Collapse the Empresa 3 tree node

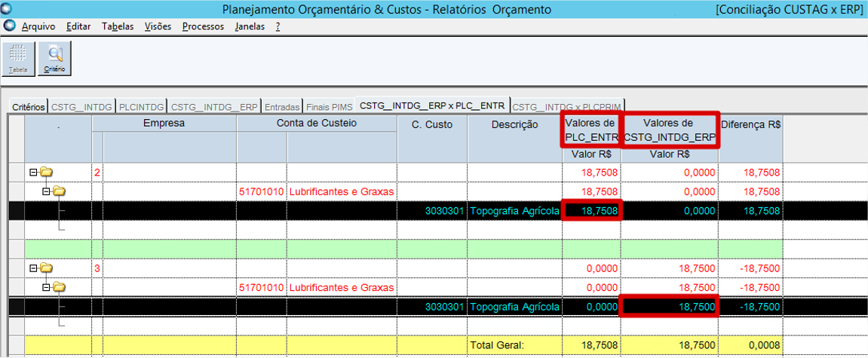pyautogui.click(x=33, y=268)
